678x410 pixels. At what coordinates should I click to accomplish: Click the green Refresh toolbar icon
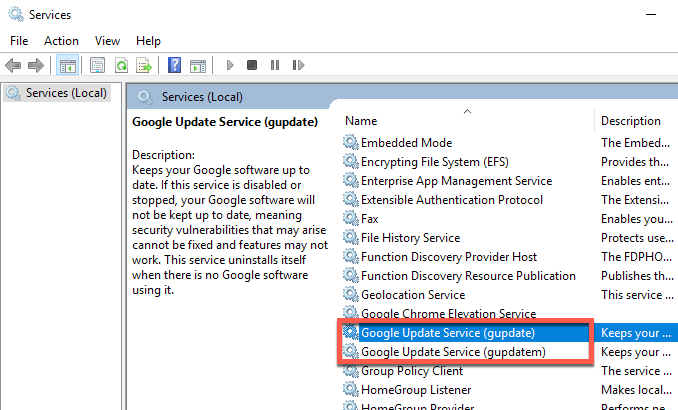(121, 66)
